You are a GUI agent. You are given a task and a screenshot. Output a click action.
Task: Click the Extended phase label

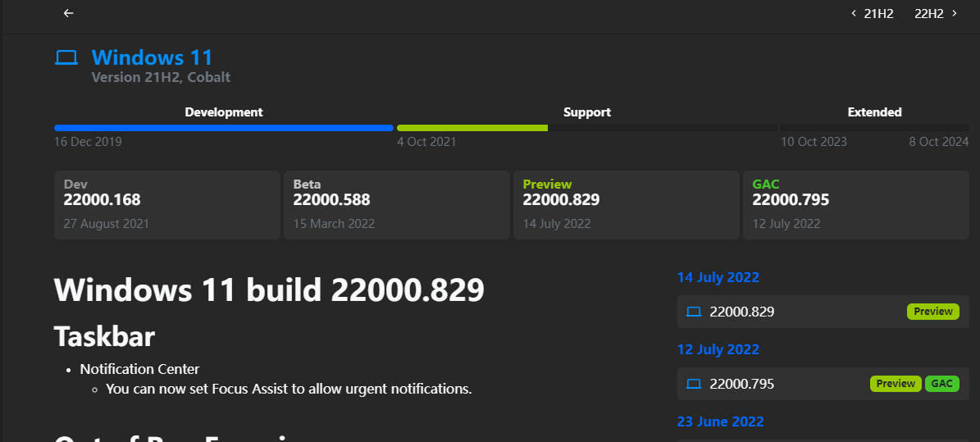874,112
